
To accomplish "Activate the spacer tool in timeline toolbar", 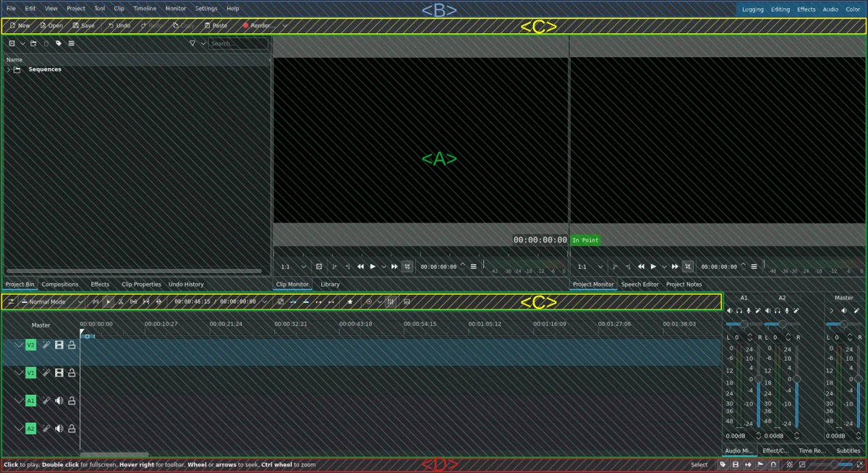I will [133, 302].
